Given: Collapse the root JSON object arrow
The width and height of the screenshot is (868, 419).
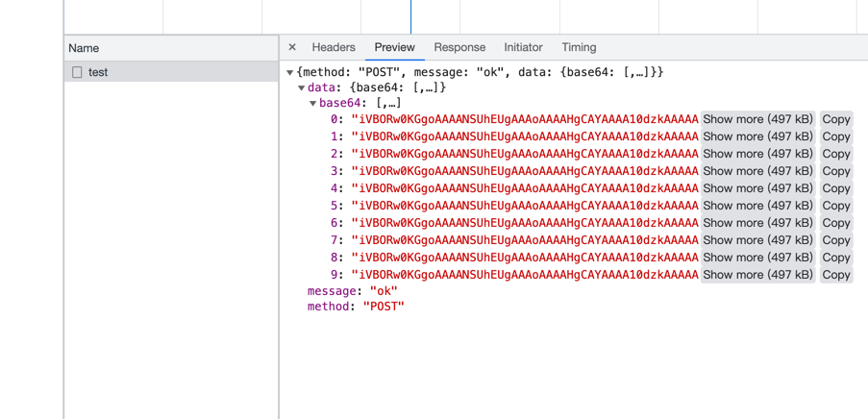Looking at the screenshot, I should click(x=289, y=73).
